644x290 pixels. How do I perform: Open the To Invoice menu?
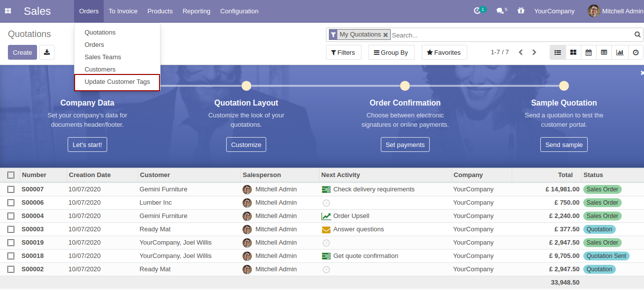(123, 11)
